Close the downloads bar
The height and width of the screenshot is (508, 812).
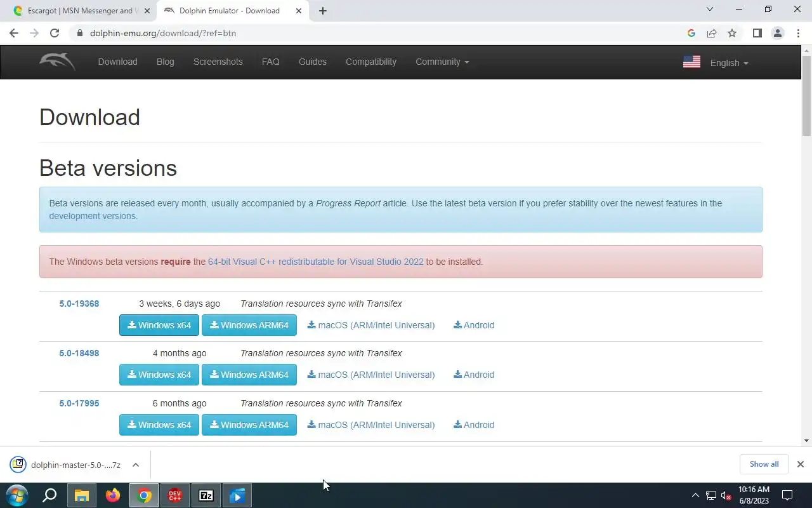point(800,464)
